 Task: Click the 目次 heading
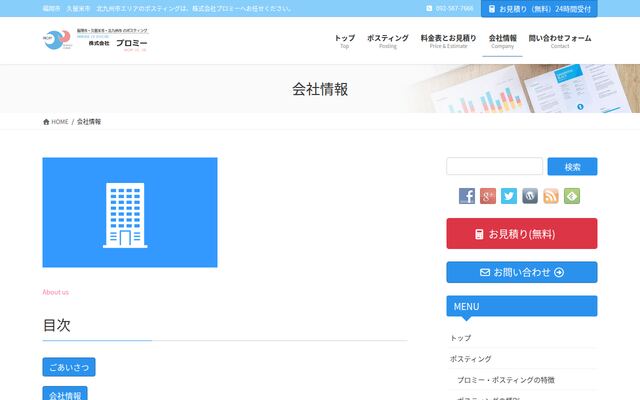pyautogui.click(x=57, y=325)
